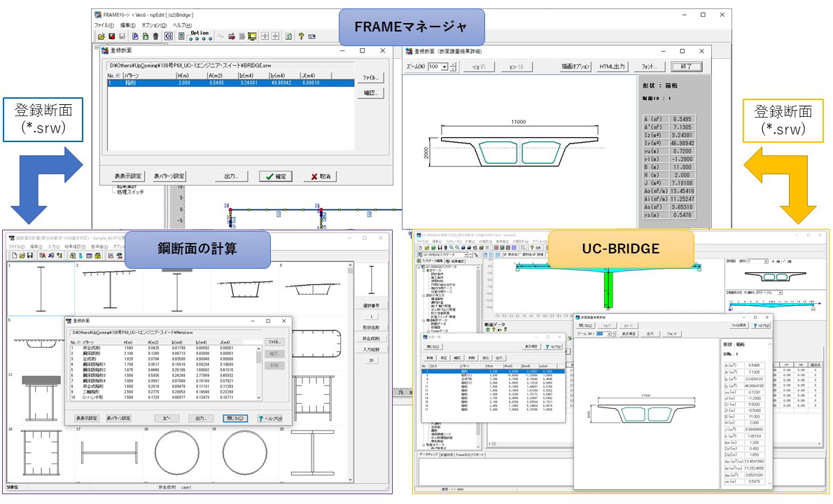Open オプション(O) menu in FRAME Manager
Screen dimensions: 833x504
click(154, 25)
